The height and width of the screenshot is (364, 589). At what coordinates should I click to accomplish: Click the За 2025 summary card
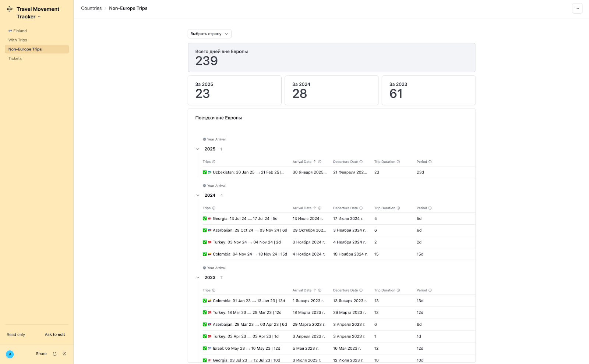click(x=234, y=90)
